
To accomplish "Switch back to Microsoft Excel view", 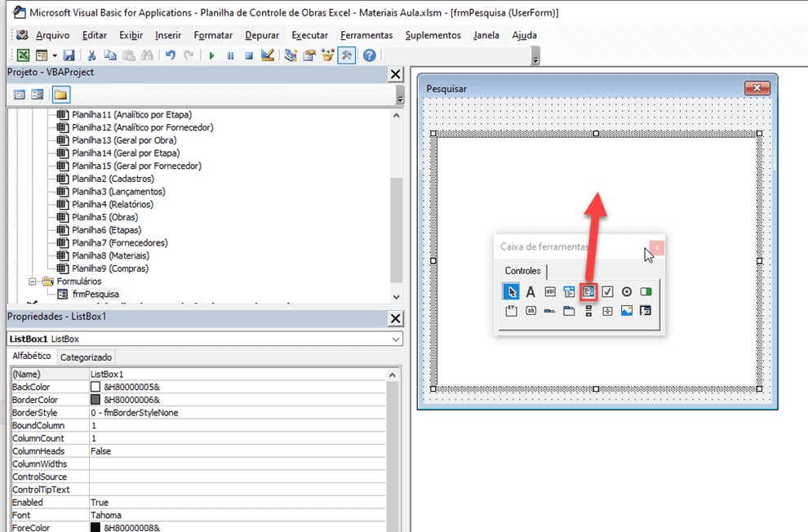I will (x=23, y=55).
